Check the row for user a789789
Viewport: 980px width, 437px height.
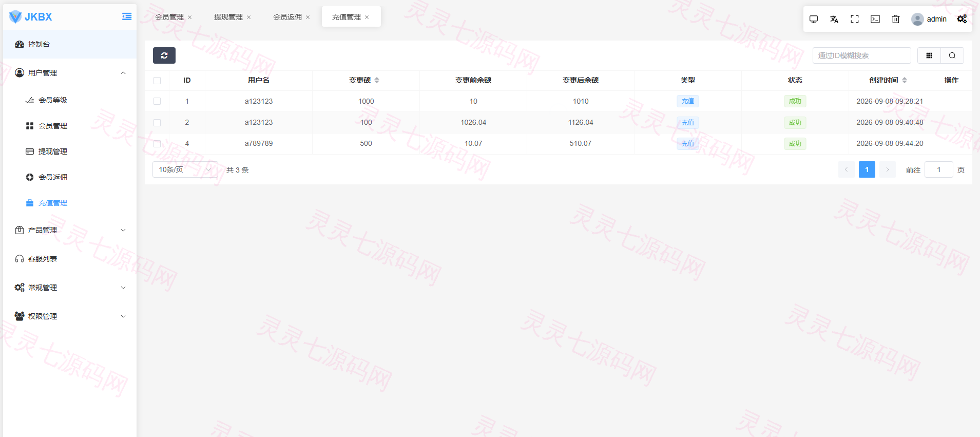157,144
